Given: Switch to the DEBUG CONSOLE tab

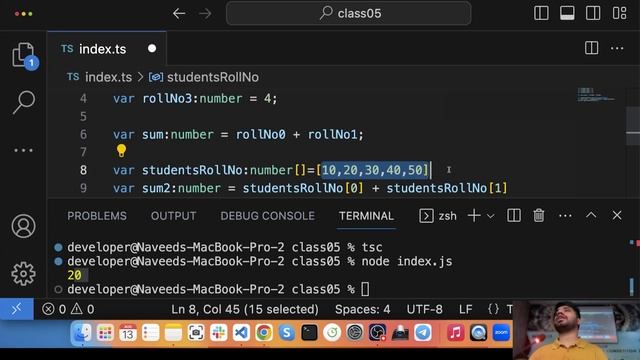Looking at the screenshot, I should 267,216.
